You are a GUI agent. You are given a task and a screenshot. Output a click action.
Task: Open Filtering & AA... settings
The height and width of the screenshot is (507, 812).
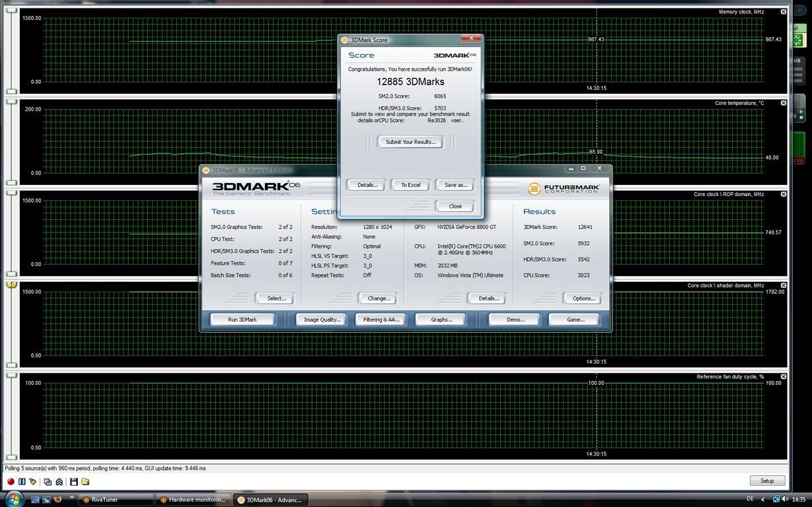coord(381,320)
